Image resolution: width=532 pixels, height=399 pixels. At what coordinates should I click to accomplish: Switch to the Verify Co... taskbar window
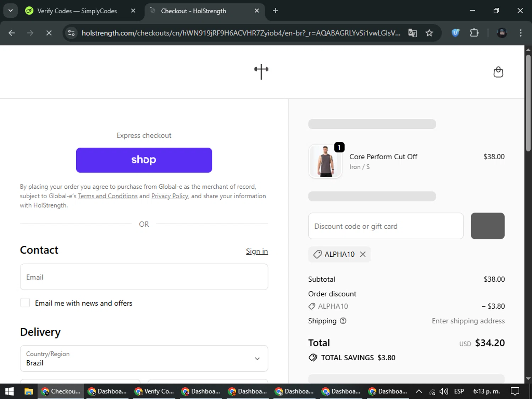pos(155,392)
